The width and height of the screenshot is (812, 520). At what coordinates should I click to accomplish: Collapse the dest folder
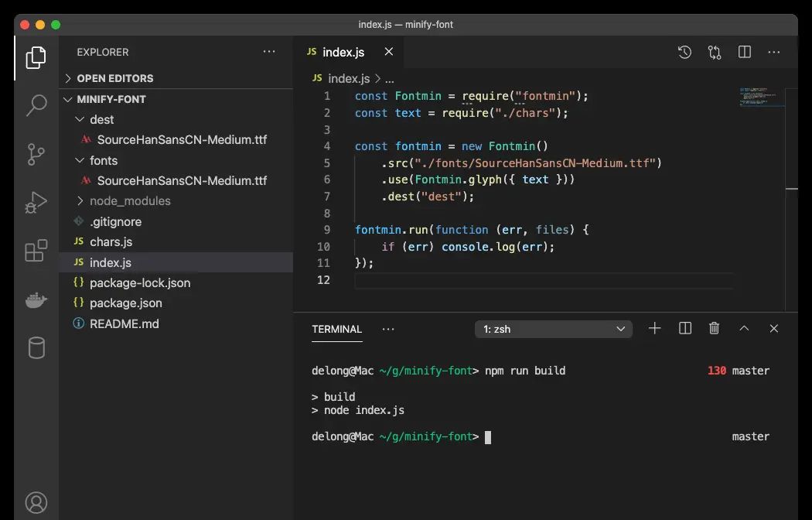tap(101, 119)
